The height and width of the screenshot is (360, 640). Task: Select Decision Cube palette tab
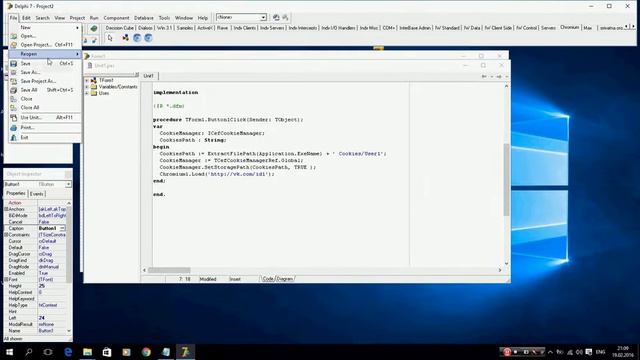[120, 28]
